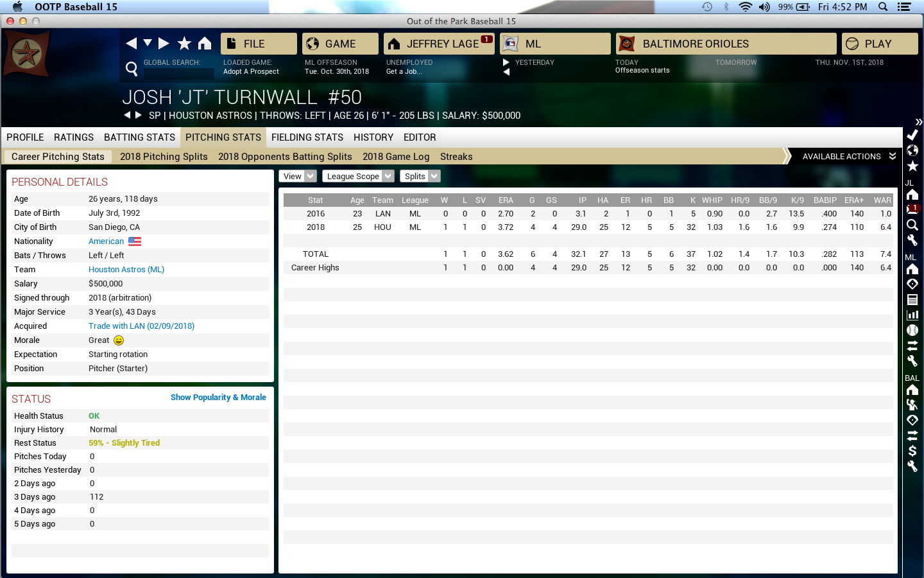Go forward with the right navigation arrow beside FILE

click(x=164, y=43)
